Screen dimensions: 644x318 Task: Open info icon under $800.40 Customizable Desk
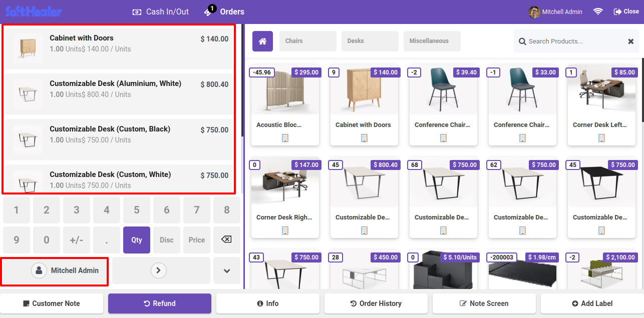364,230
